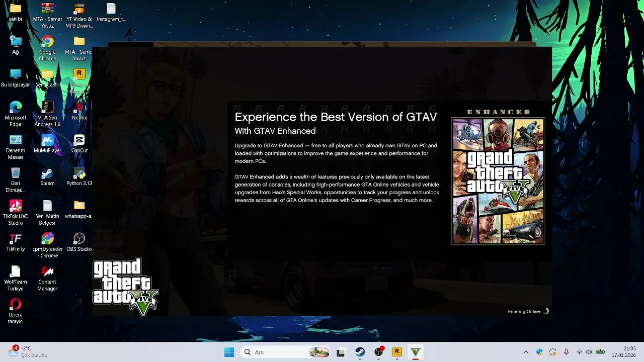This screenshot has height=362, width=644.
Task: Switch to Rockstar Games Launcher in taskbar
Action: click(397, 352)
